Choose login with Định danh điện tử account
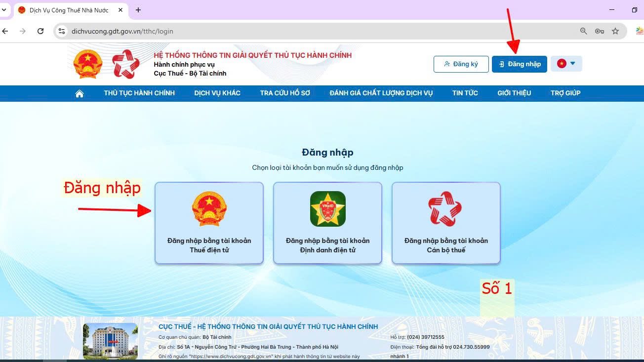The width and height of the screenshot is (644, 362). [327, 223]
